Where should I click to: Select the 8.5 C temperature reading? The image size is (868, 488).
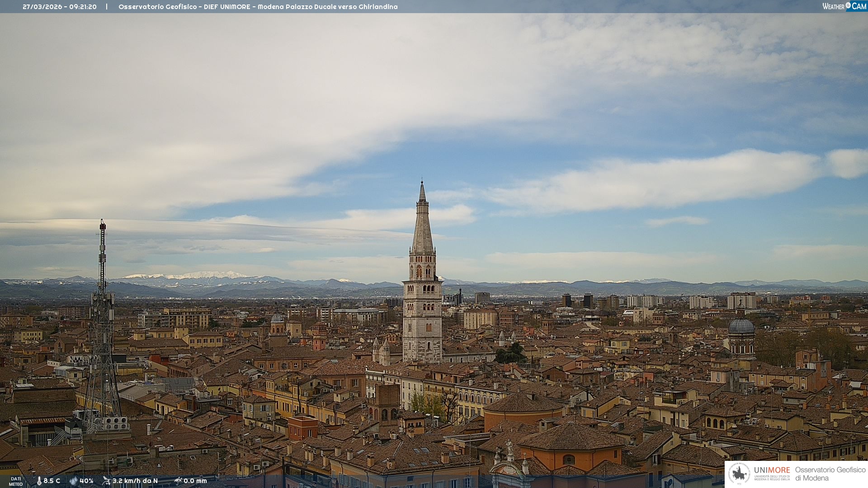tap(52, 481)
